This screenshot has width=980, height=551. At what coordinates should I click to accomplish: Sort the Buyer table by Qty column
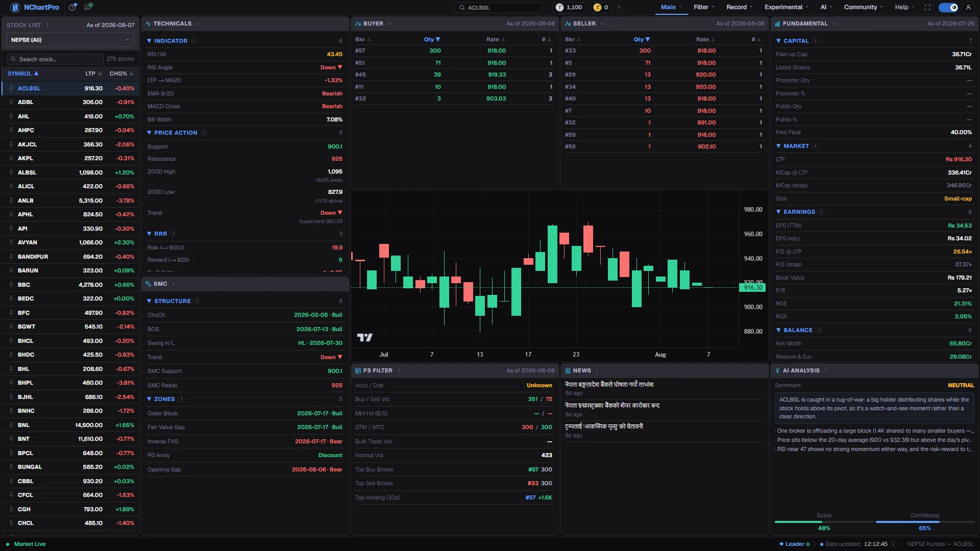point(432,39)
